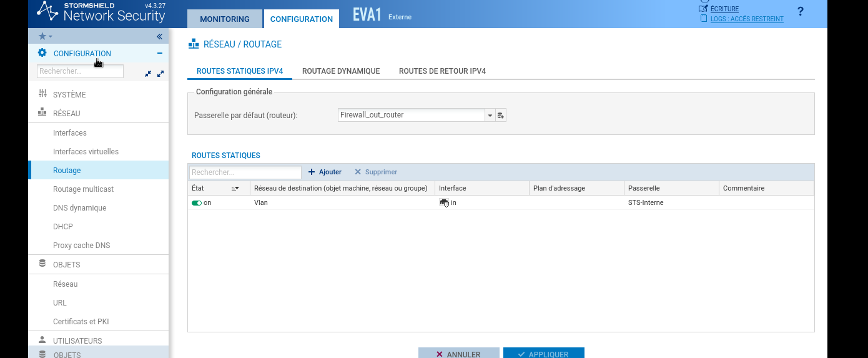The width and height of the screenshot is (868, 358).
Task: Click the LOGS : ACCÈS RESTREINT link
Action: (x=746, y=19)
